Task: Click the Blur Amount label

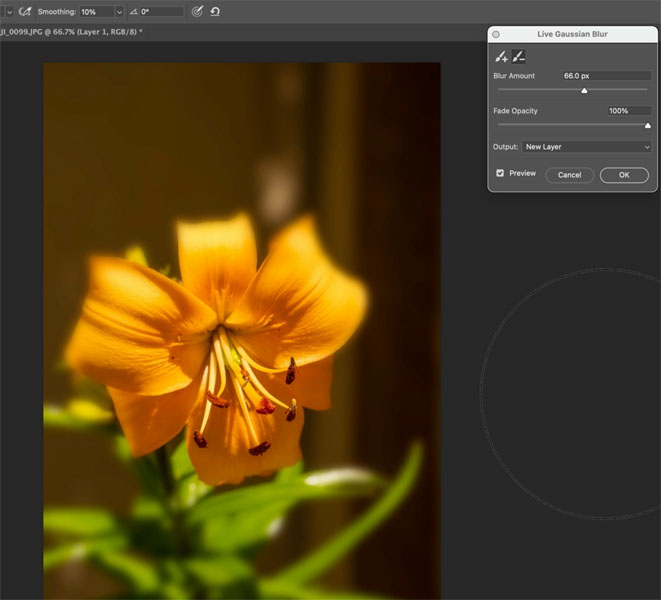Action: coord(514,76)
